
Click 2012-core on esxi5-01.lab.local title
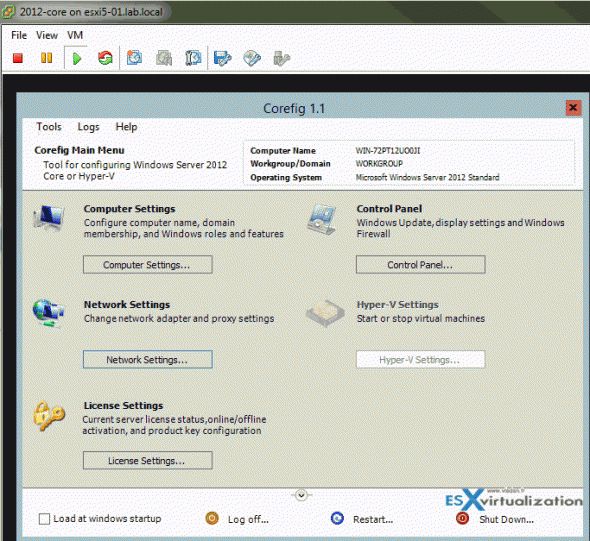(x=91, y=12)
